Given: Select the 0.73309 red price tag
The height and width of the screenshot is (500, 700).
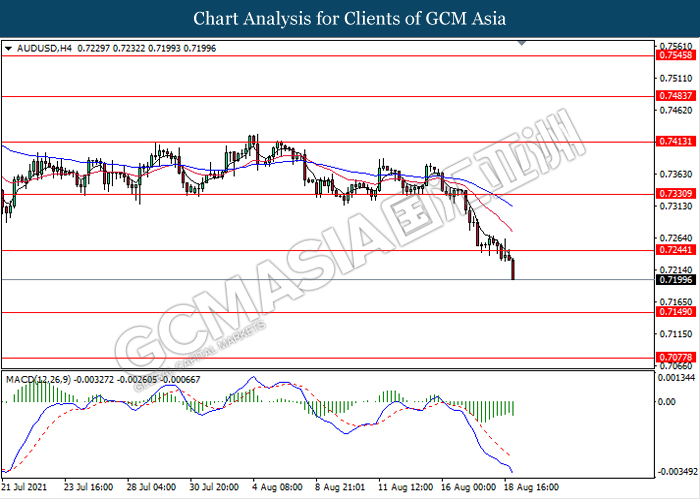Looking at the screenshot, I should pos(676,194).
